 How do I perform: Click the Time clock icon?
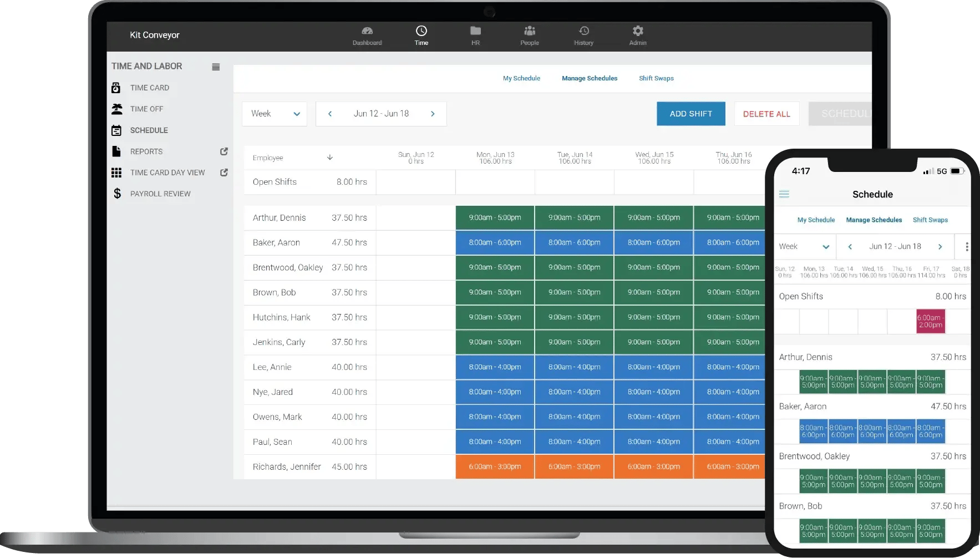(422, 31)
